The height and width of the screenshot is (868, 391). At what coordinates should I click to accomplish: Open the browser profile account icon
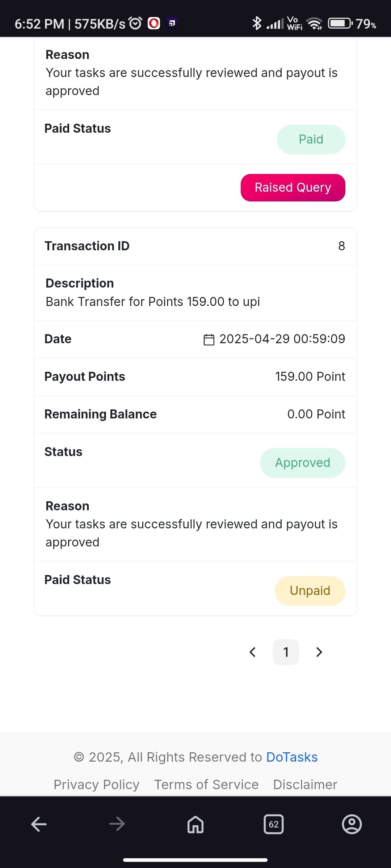352,824
